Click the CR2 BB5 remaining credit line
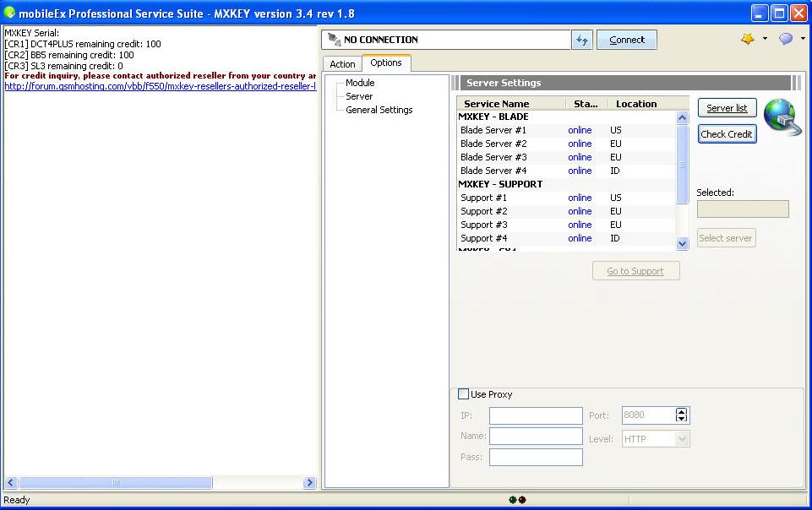The height and width of the screenshot is (510, 812). [69, 55]
